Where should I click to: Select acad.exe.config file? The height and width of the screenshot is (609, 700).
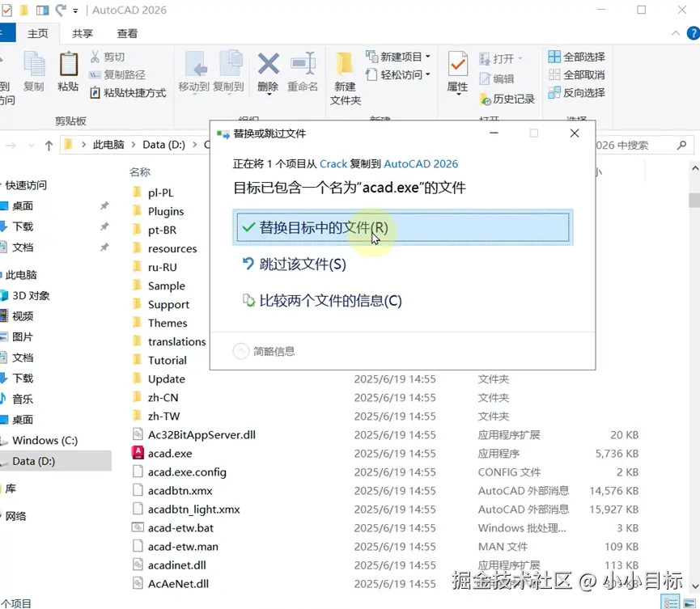tap(187, 472)
